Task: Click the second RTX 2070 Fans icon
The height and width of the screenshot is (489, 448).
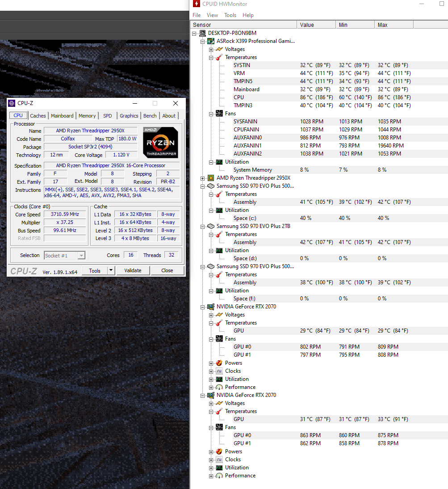Action: pos(219,427)
